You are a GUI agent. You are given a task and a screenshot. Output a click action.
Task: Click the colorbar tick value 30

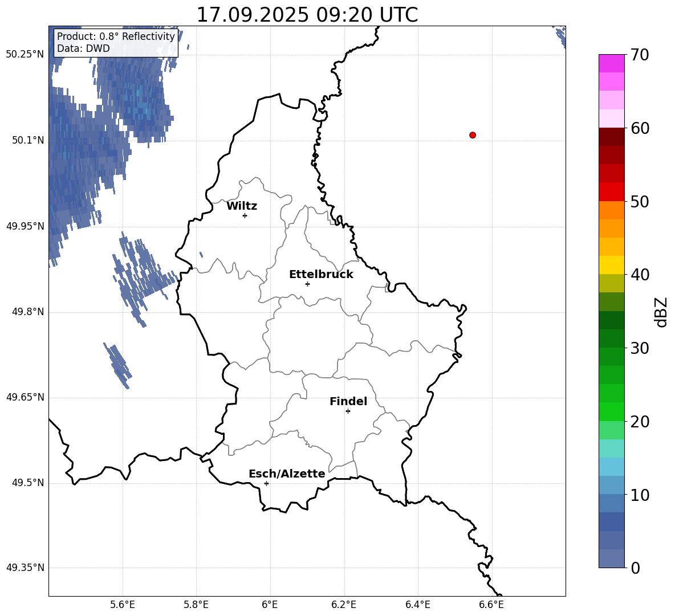pyautogui.click(x=640, y=348)
